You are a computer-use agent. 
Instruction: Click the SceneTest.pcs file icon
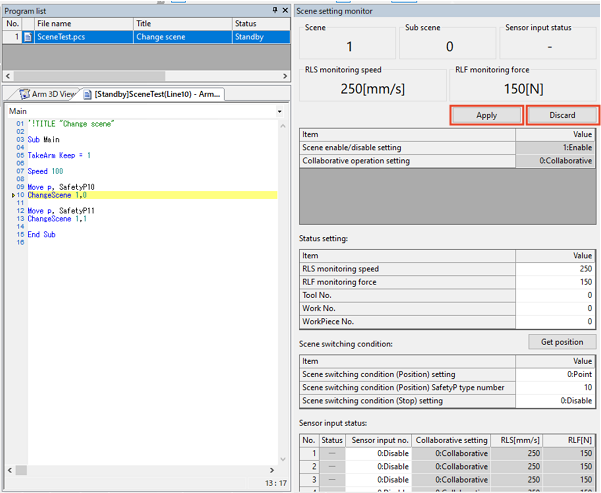tap(28, 37)
